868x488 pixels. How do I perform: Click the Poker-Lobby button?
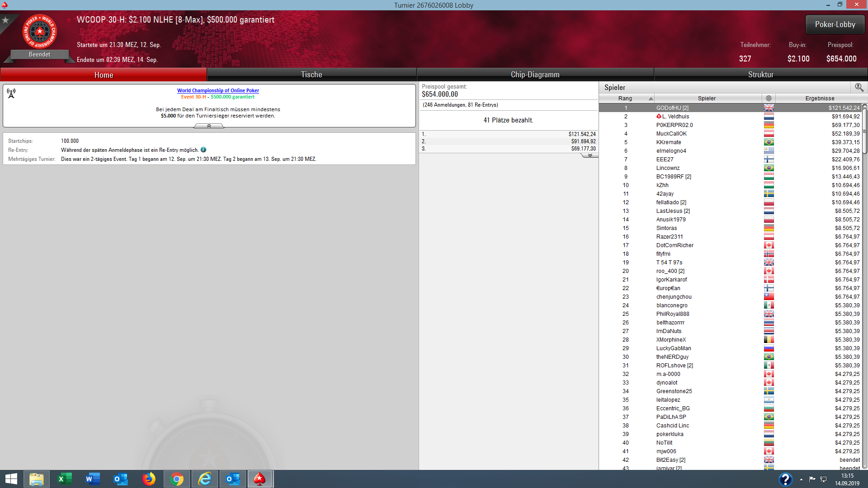coord(835,24)
